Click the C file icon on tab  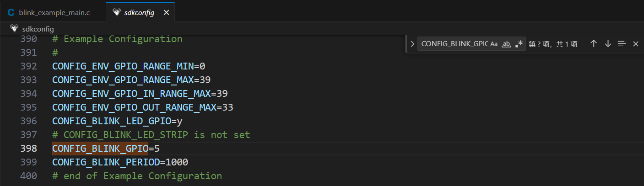(x=11, y=13)
